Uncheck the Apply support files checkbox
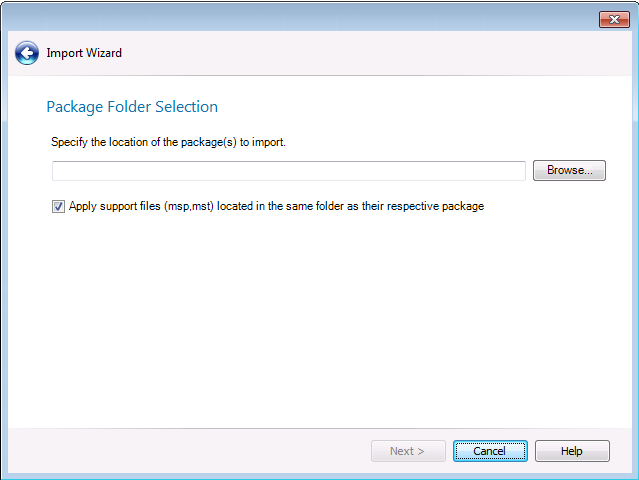The image size is (639, 480). (59, 207)
